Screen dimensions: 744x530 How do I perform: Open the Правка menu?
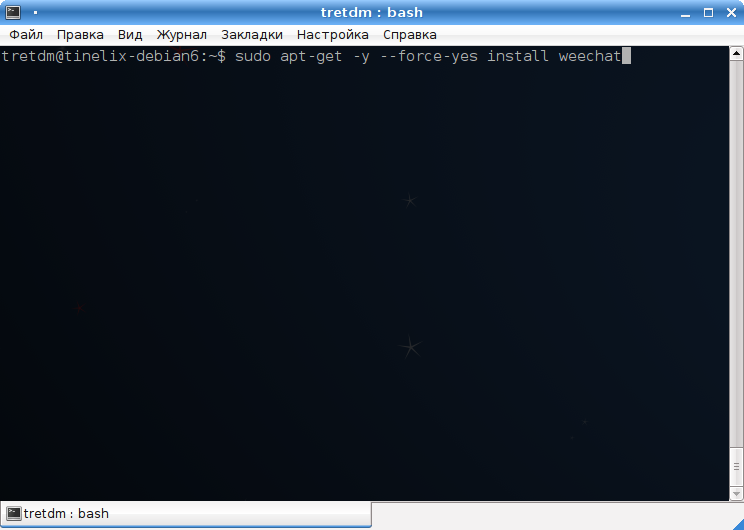tap(80, 34)
